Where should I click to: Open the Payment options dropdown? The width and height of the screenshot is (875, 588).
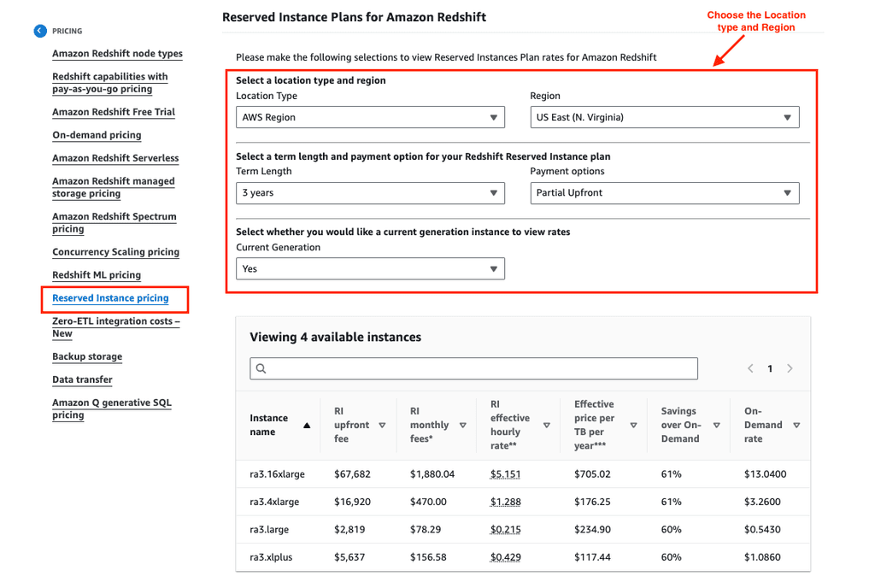tap(665, 193)
